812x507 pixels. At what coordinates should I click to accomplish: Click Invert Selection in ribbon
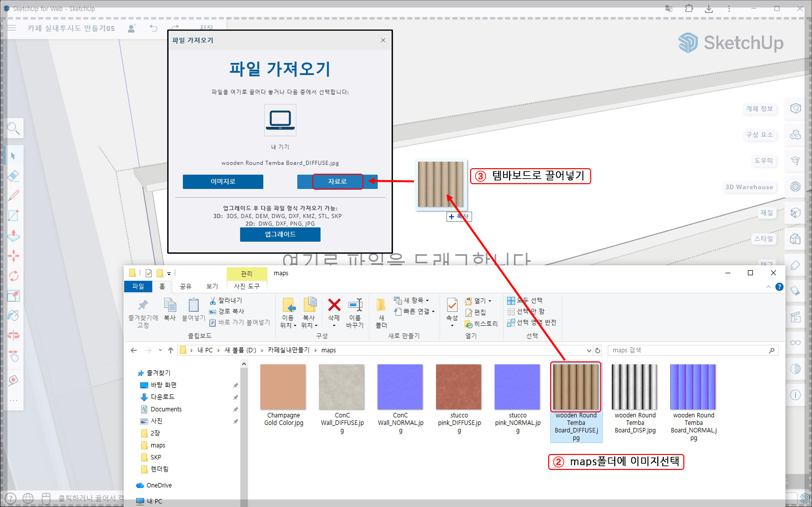click(532, 322)
